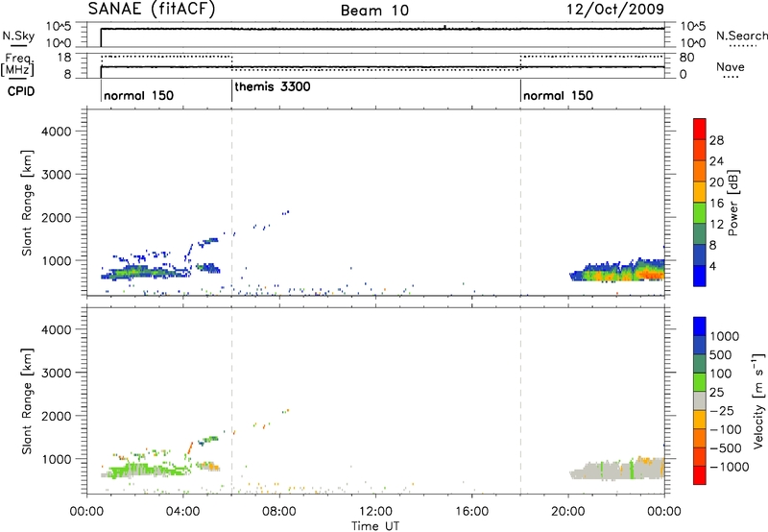Click the 1000 tick label on Velocity colorbar
The width and height of the screenshot is (768, 532).
725,336
